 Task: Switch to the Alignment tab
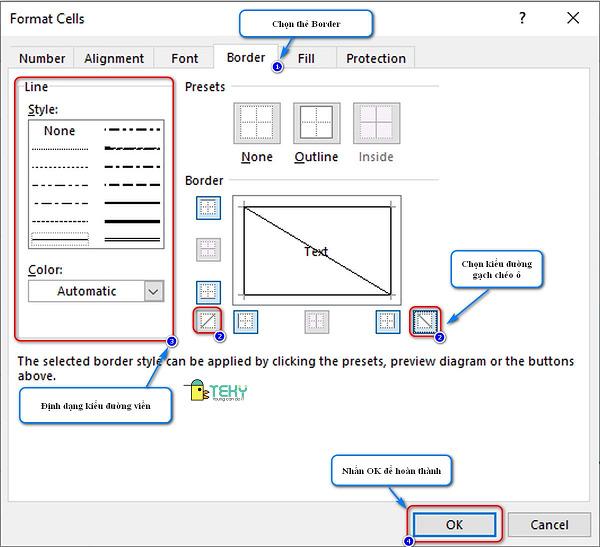coord(114,58)
